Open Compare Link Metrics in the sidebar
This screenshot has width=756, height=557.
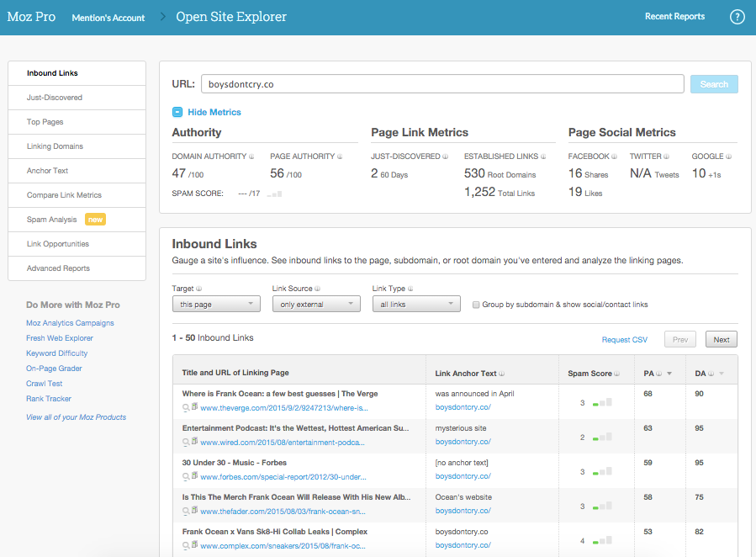77,195
